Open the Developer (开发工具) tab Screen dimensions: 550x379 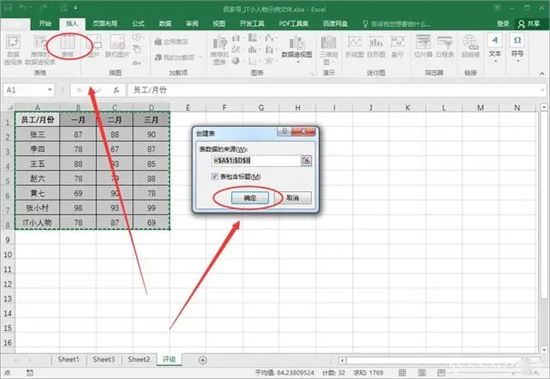252,24
